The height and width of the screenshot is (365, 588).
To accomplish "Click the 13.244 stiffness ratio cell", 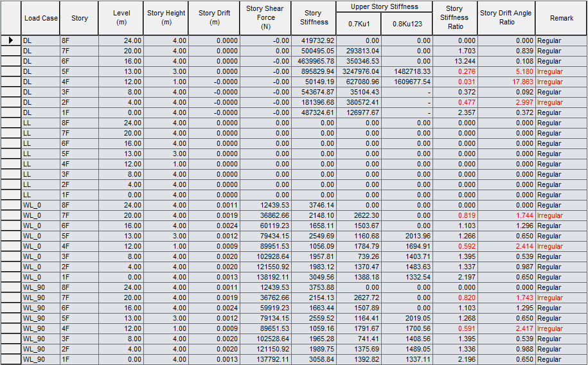I will point(454,61).
